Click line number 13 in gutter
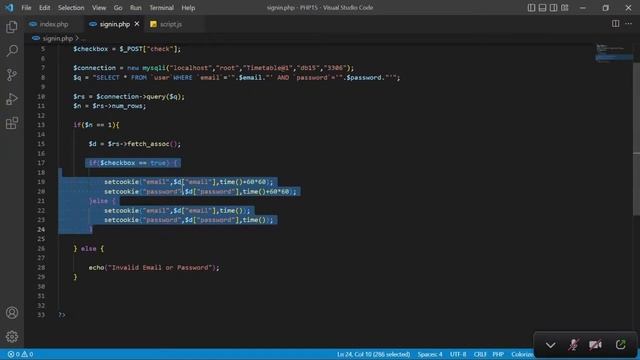Viewport: 640px width, 360px height. (x=41, y=125)
